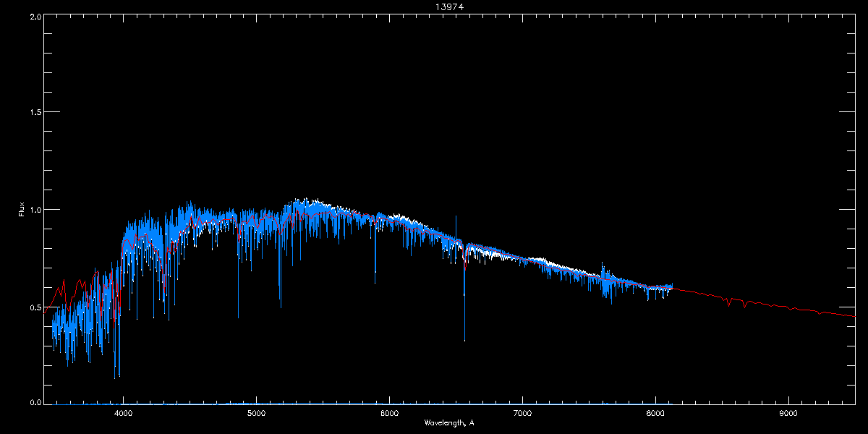Image resolution: width=868 pixels, height=434 pixels.
Task: Click the 'Wavelength, A' axis label
Action: coord(449,422)
